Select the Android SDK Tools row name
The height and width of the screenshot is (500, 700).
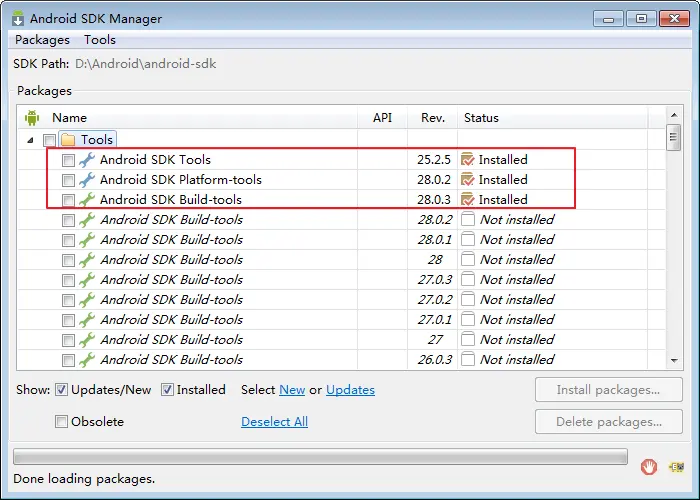coord(155,160)
